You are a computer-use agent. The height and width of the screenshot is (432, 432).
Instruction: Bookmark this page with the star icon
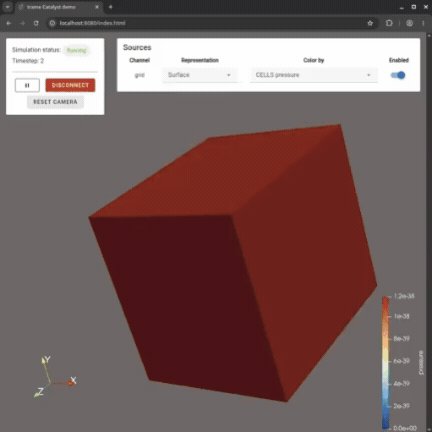370,23
